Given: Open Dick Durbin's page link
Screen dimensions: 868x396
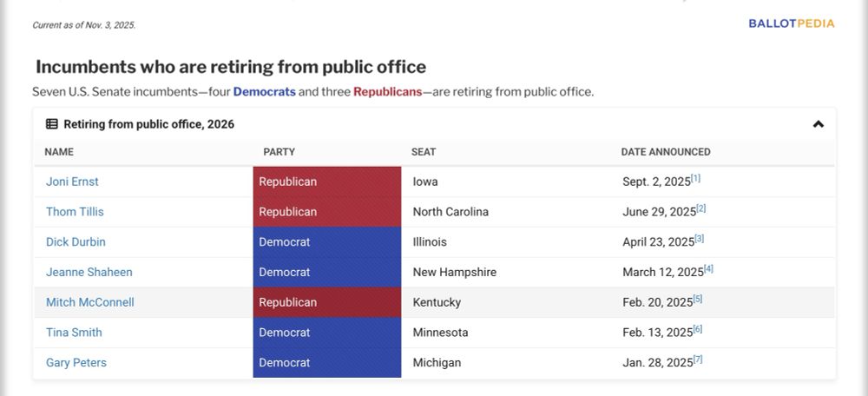Looking at the screenshot, I should point(76,241).
